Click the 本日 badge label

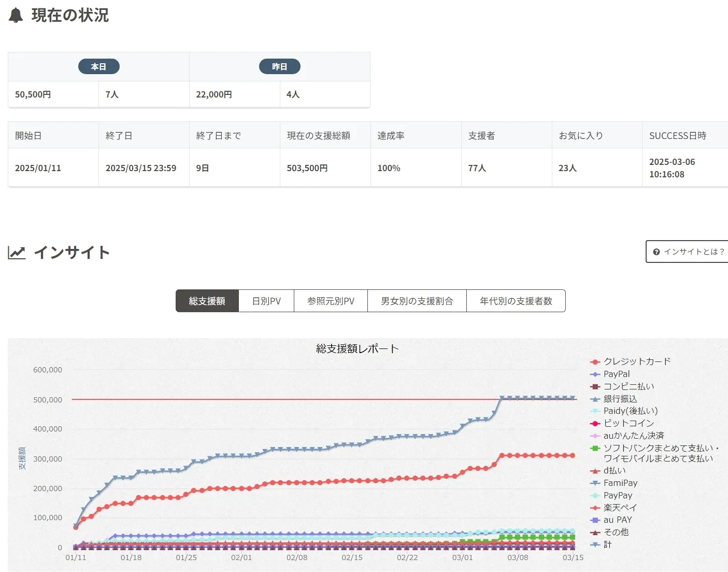98,67
